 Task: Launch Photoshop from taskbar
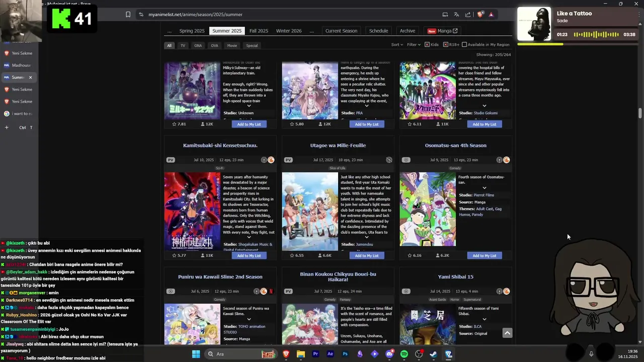click(345, 354)
